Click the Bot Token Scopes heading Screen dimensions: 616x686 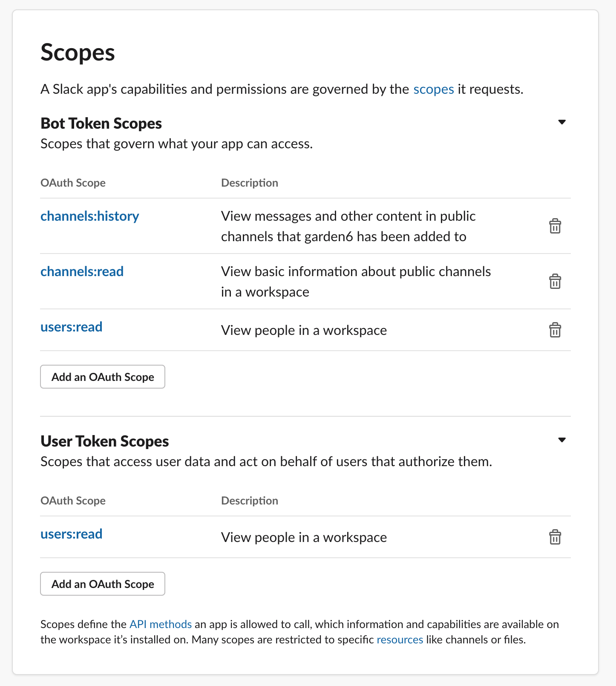[101, 123]
